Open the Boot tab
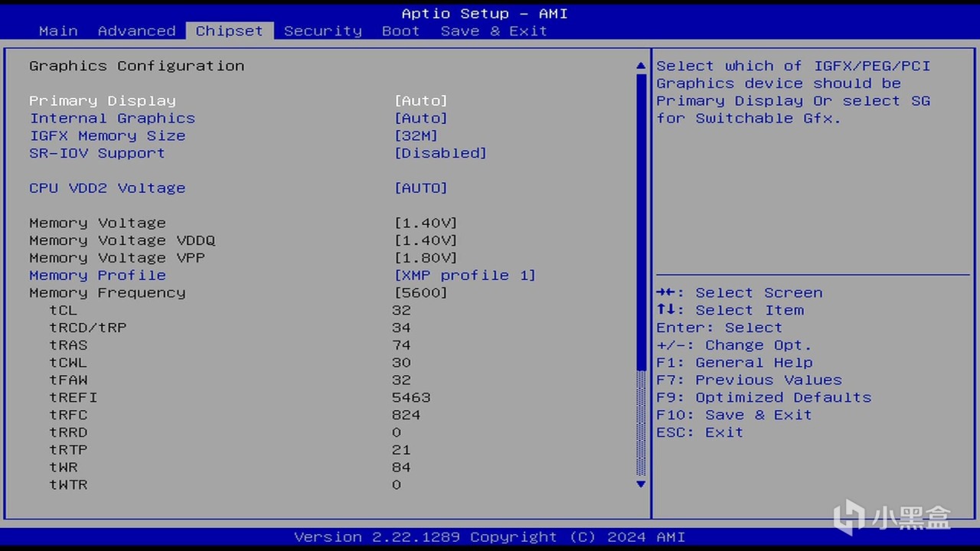 coord(401,31)
